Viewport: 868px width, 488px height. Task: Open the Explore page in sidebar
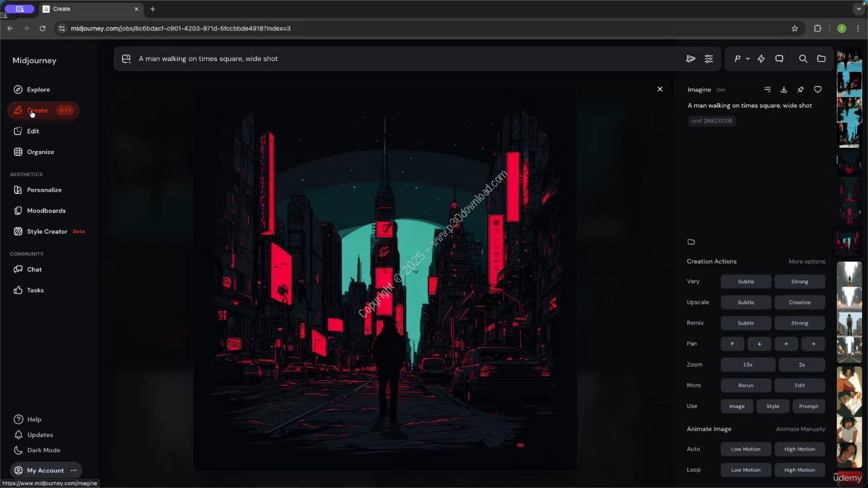click(38, 89)
